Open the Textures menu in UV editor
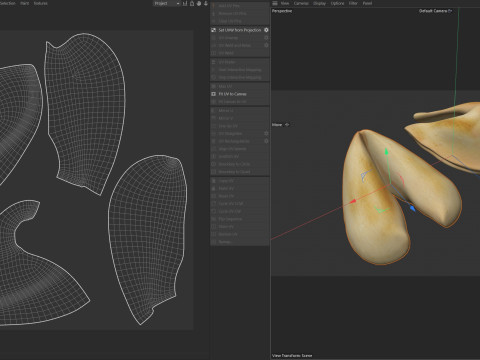 [x=41, y=3]
